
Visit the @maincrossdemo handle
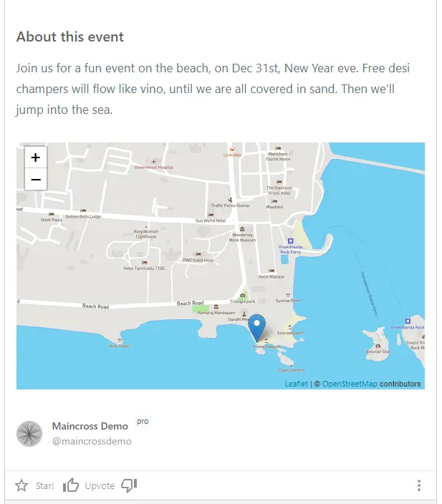point(92,441)
